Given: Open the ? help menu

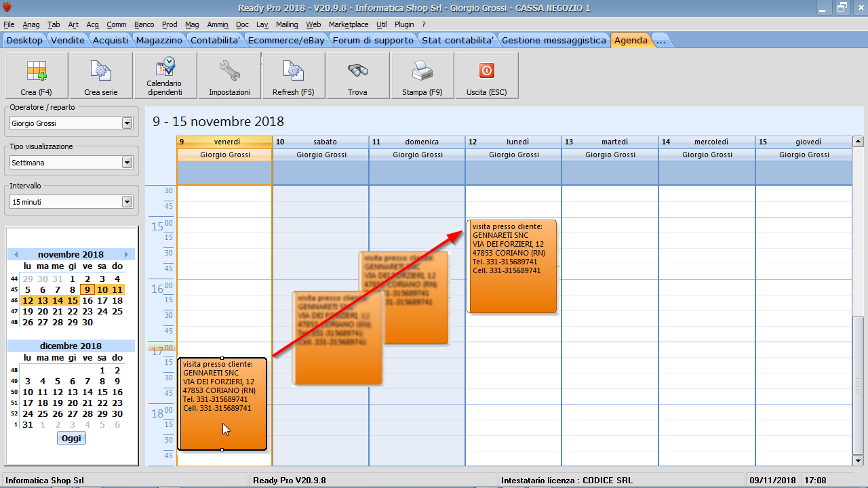Looking at the screenshot, I should pos(424,24).
